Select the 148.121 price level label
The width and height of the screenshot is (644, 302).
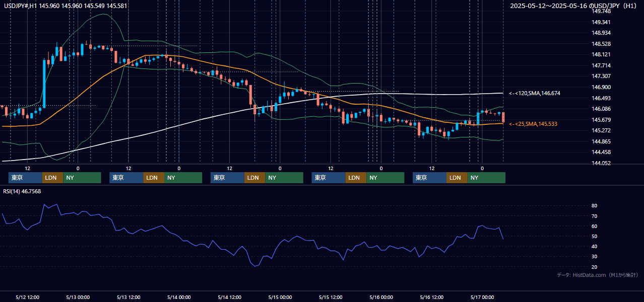tap(601, 54)
